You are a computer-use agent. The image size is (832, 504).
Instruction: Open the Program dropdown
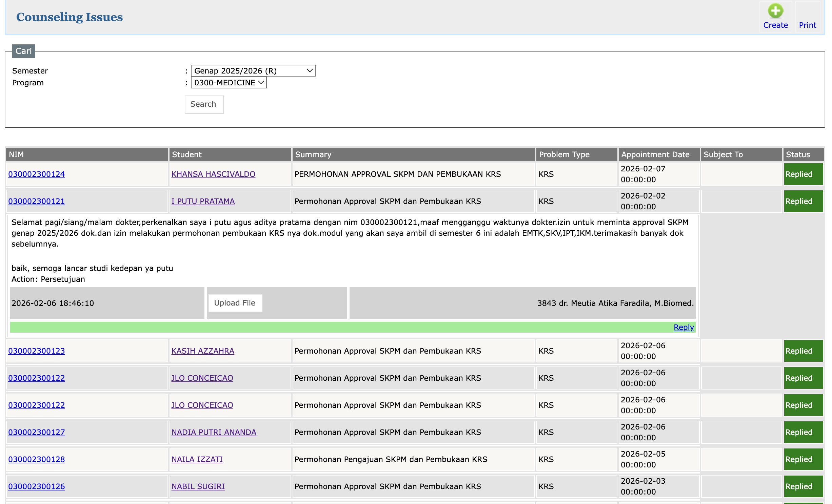pyautogui.click(x=229, y=83)
